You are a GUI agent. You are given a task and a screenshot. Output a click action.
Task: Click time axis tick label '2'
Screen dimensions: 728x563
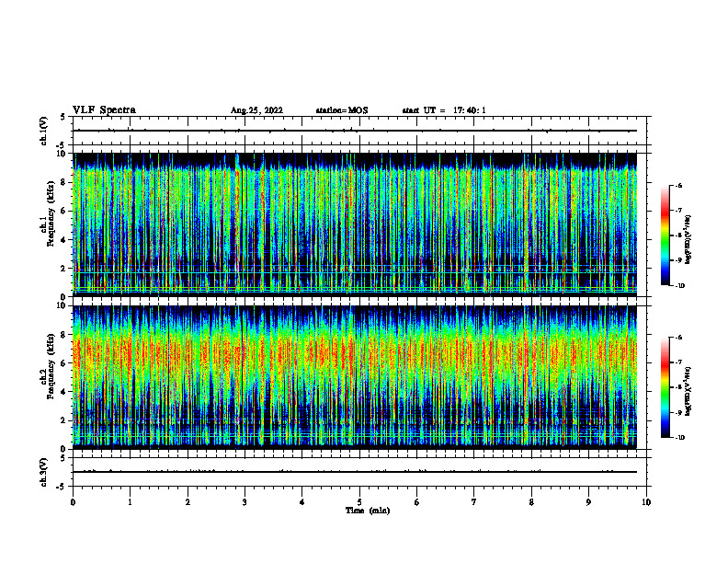188,502
